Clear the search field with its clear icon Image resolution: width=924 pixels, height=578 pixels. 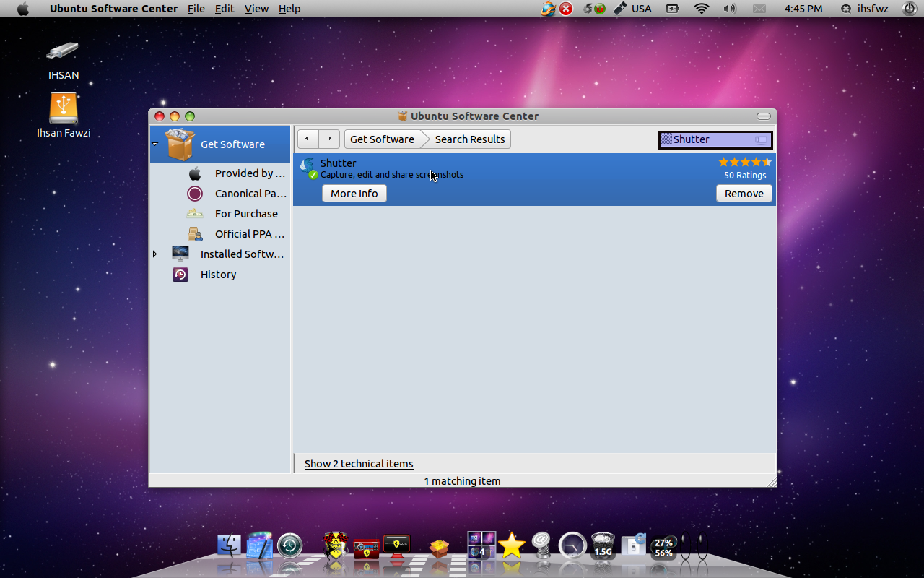pyautogui.click(x=761, y=139)
